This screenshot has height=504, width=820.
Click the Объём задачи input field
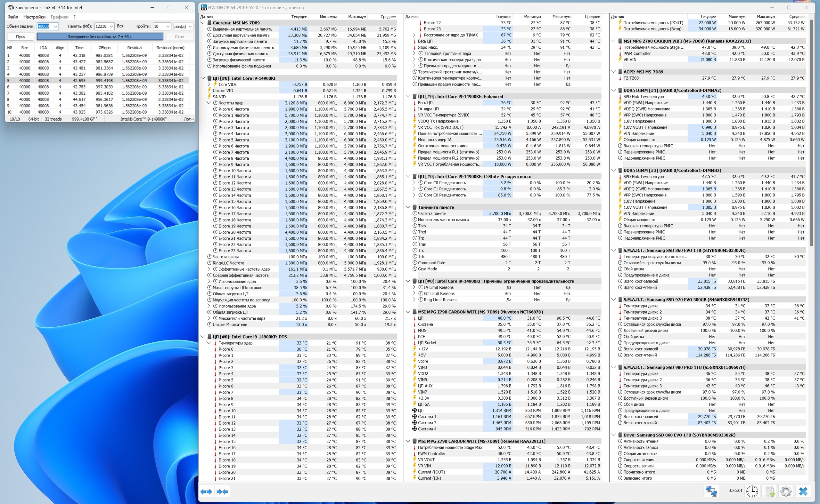(44, 26)
